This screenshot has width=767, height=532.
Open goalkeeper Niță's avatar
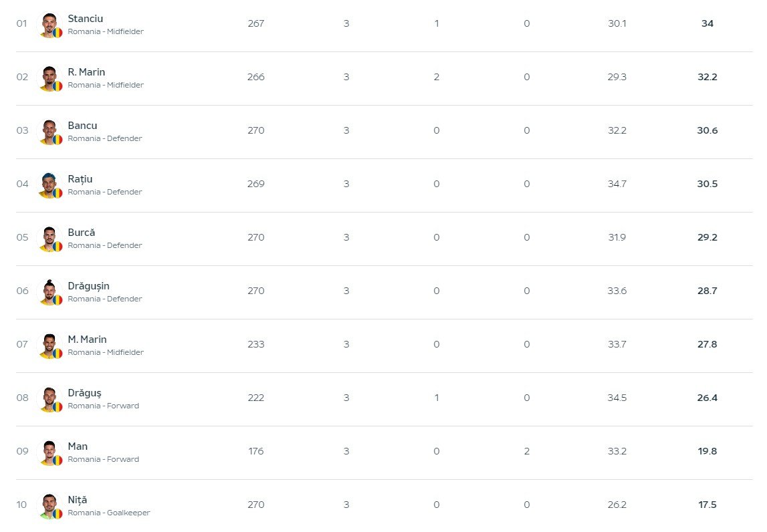[49, 506]
